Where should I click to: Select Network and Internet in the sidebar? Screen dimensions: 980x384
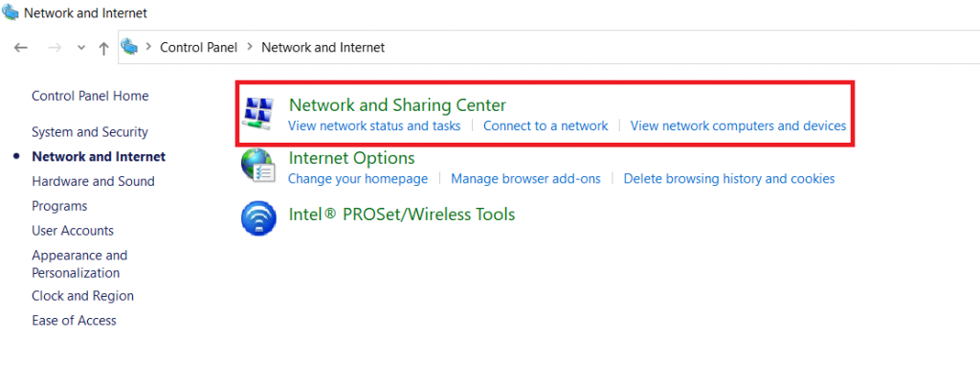99,156
